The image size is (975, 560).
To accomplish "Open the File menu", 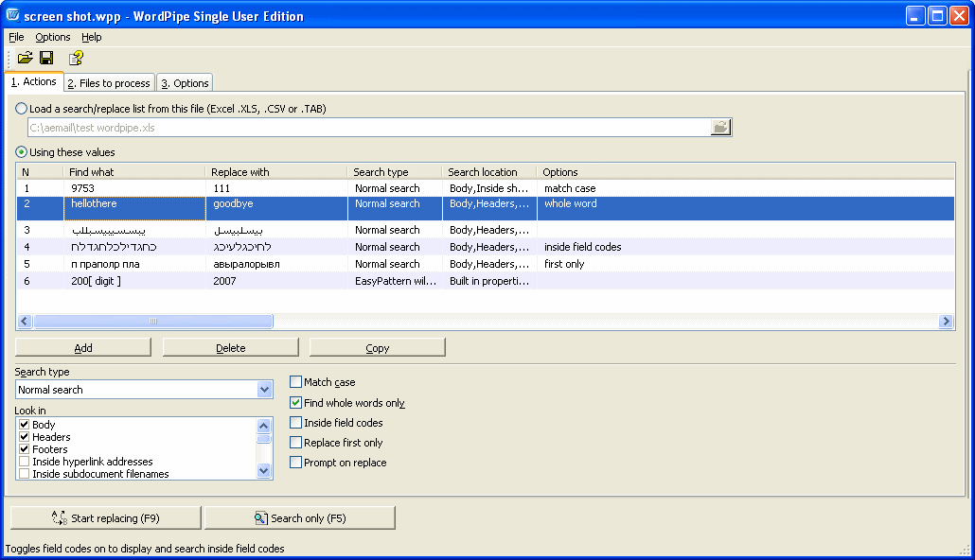I will pyautogui.click(x=16, y=37).
